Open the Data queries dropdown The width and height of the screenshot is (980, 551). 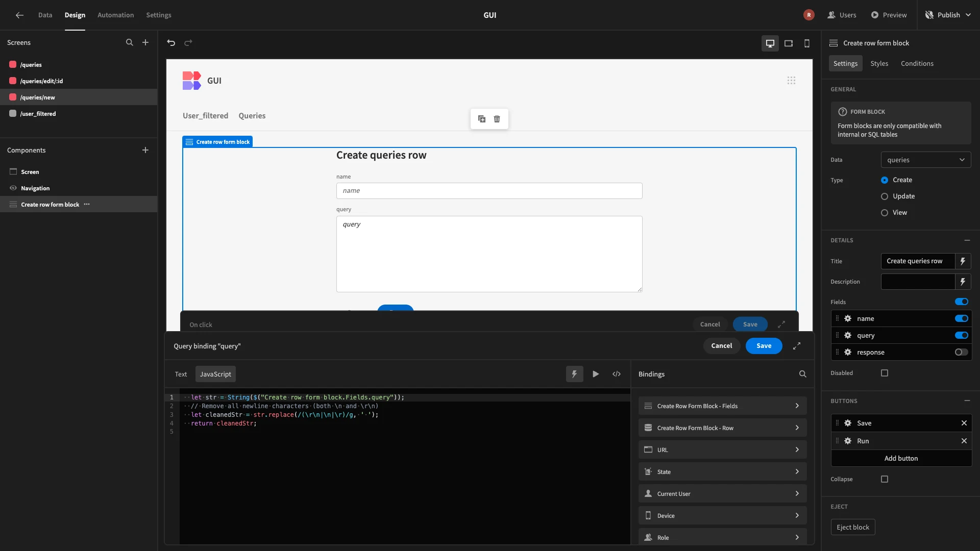(926, 160)
